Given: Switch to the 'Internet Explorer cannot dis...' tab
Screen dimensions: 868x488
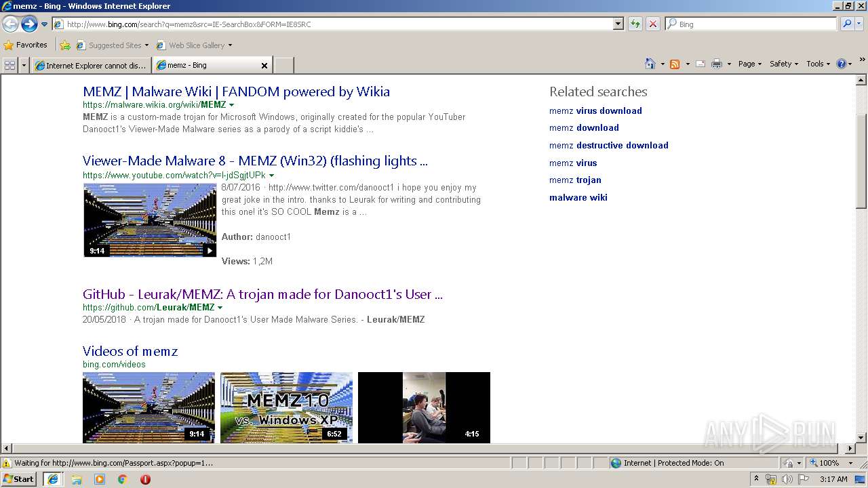Looking at the screenshot, I should point(90,65).
